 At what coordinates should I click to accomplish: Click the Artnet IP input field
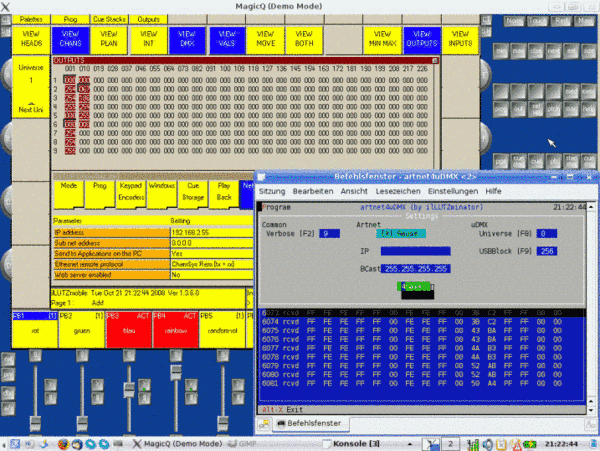[416, 251]
